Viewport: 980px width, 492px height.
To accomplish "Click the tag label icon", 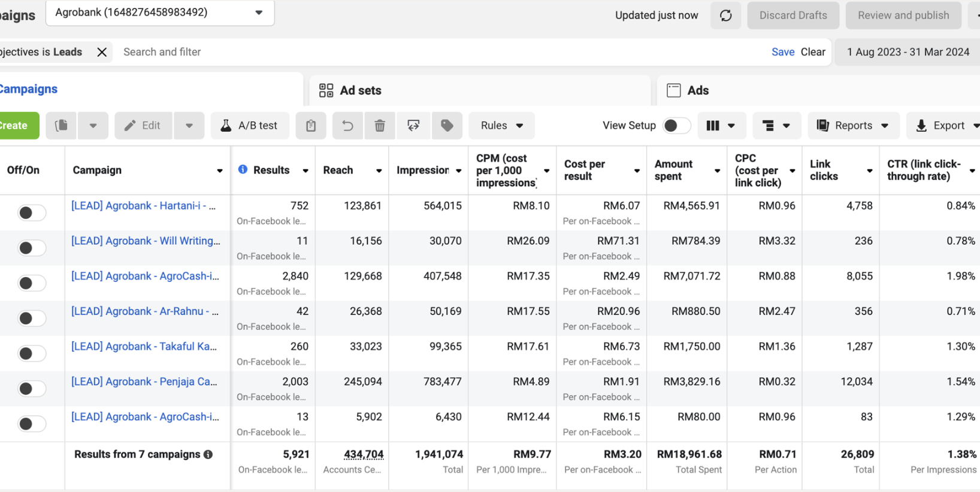I will (447, 126).
